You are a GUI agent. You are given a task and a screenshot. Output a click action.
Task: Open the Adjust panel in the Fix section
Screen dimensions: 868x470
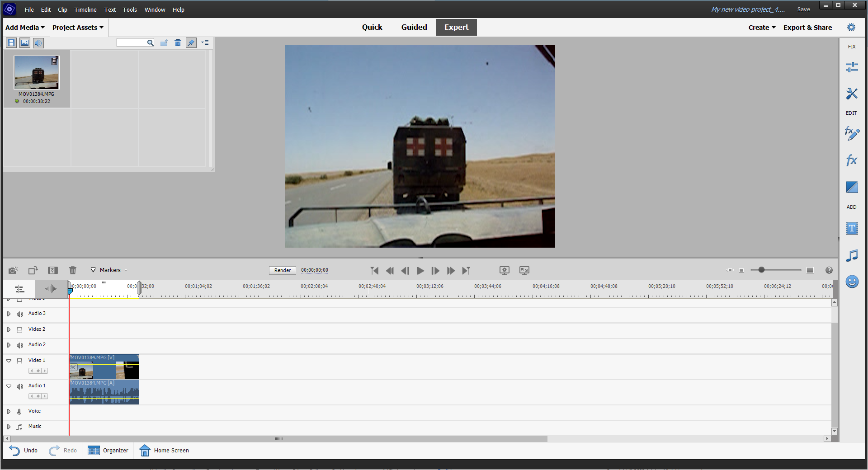coord(852,66)
